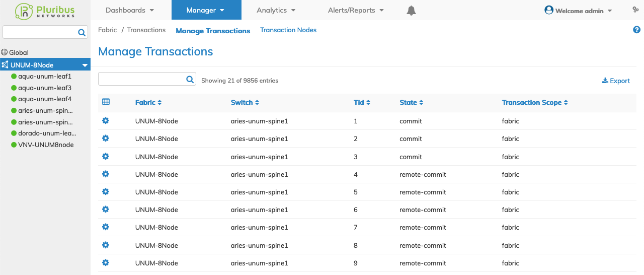
Task: Click 'remote-commit' state in Tid 7 row
Action: point(423,228)
